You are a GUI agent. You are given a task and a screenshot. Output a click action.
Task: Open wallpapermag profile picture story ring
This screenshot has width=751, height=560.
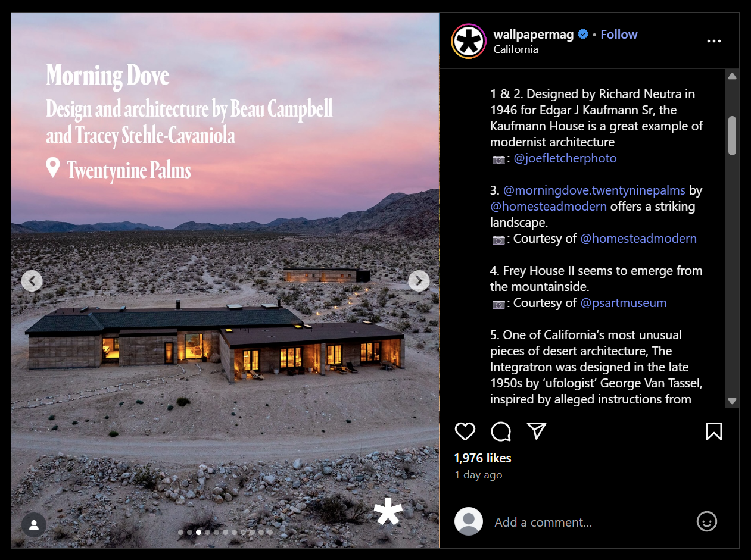[x=469, y=41]
